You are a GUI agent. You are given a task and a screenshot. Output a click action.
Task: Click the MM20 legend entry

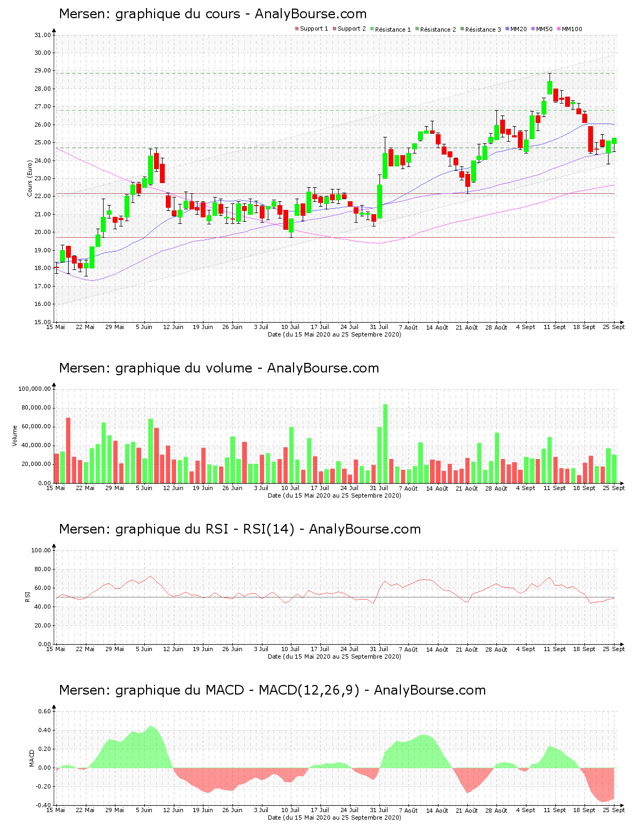(516, 29)
